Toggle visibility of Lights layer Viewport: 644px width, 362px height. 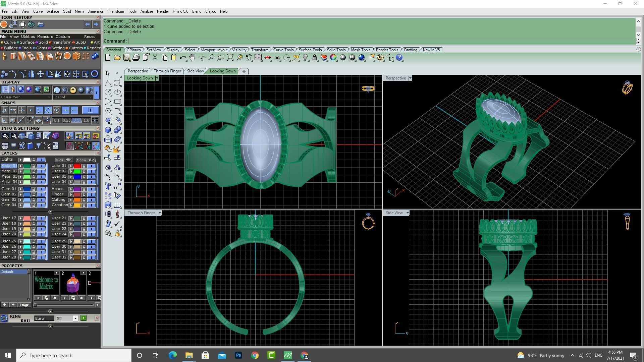[41, 160]
